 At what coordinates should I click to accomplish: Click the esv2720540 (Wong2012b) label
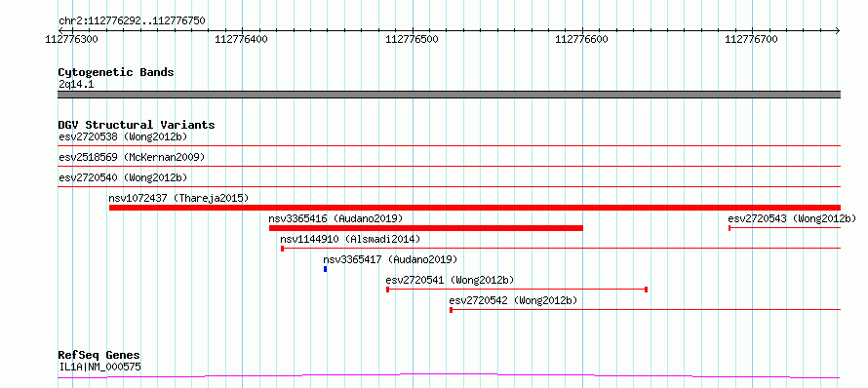click(123, 177)
